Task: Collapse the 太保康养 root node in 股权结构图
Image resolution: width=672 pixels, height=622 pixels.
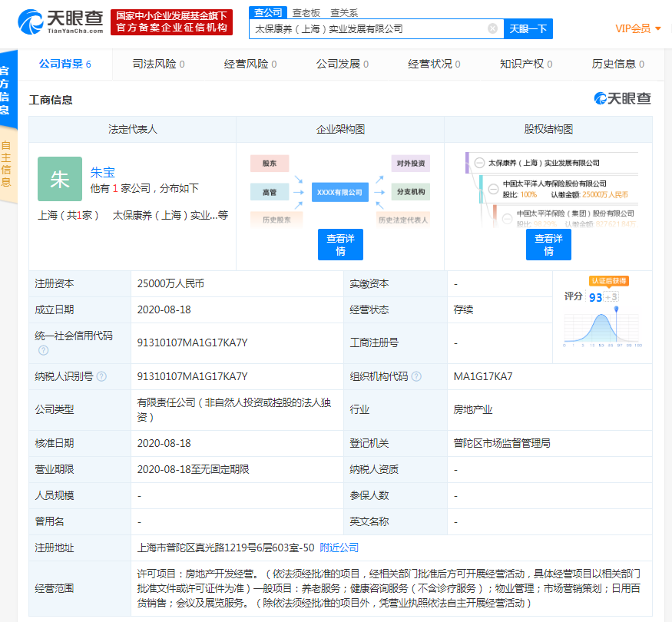Action: click(479, 163)
